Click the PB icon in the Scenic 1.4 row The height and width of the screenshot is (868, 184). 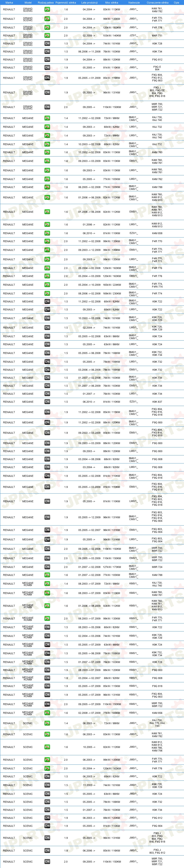click(47, 723)
